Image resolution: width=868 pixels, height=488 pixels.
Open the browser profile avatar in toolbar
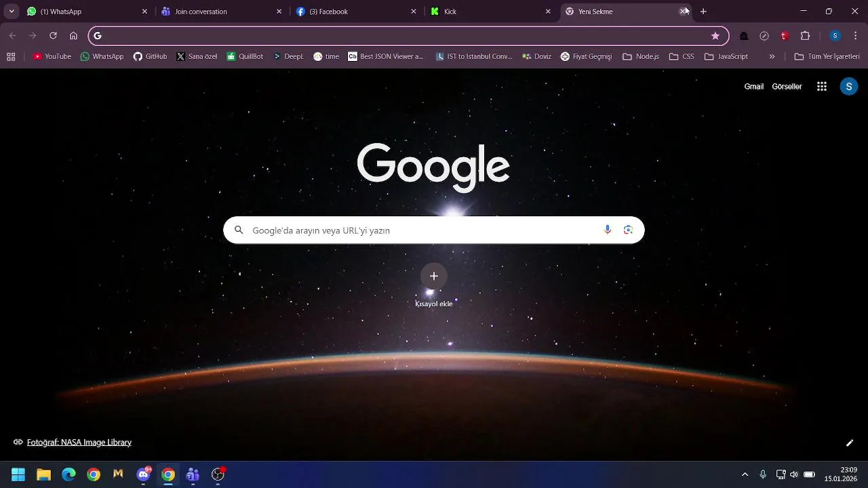pos(835,36)
